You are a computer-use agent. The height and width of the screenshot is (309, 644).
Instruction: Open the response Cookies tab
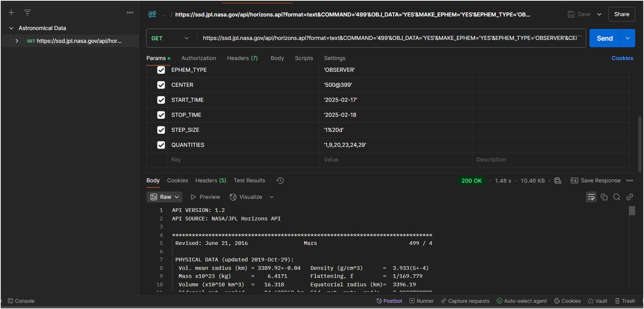[x=178, y=180]
